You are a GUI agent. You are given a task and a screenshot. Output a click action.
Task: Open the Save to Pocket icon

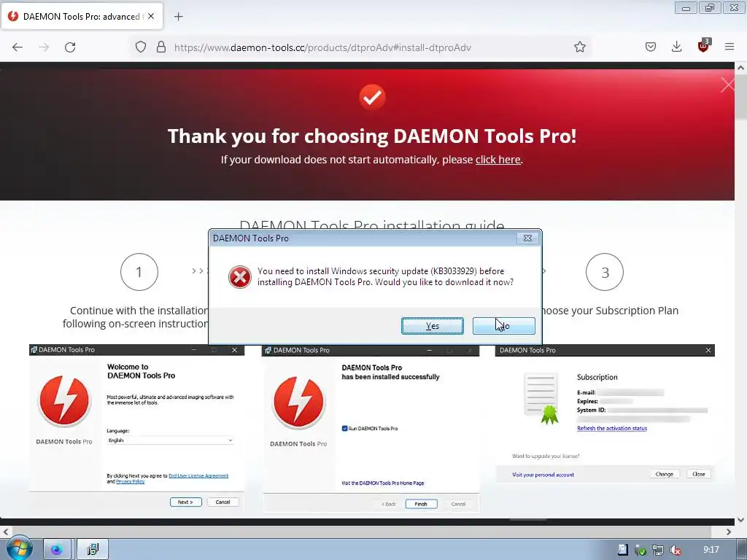pos(650,47)
